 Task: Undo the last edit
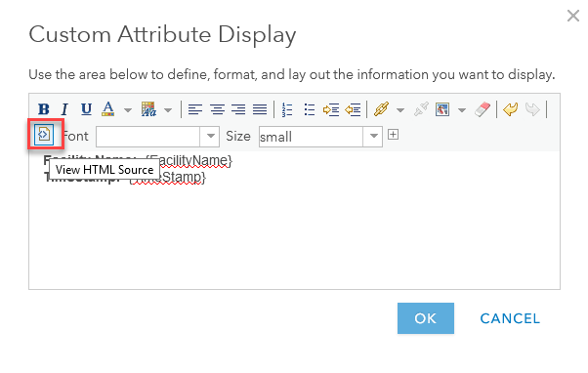point(511,109)
